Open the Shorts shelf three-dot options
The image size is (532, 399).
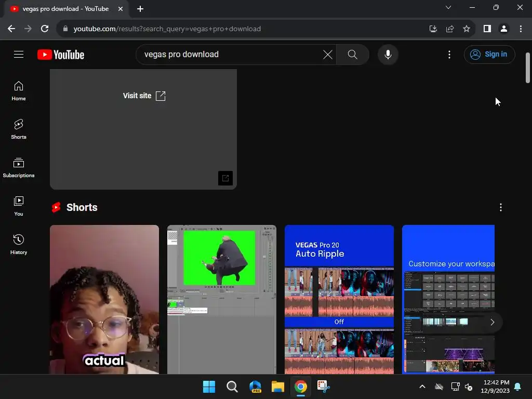tap(500, 207)
